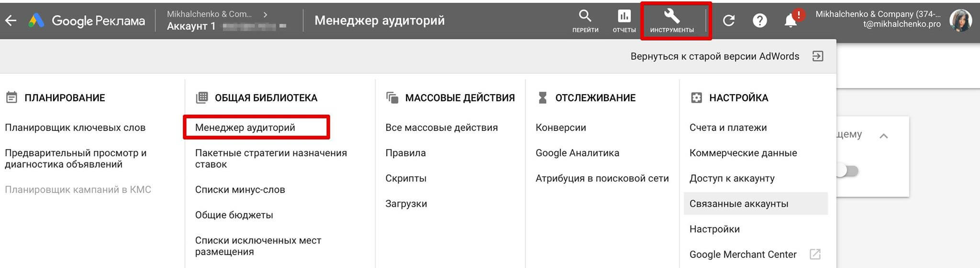Click the account email t@mikhalchenko.pro
980x268 pixels.
point(902,24)
